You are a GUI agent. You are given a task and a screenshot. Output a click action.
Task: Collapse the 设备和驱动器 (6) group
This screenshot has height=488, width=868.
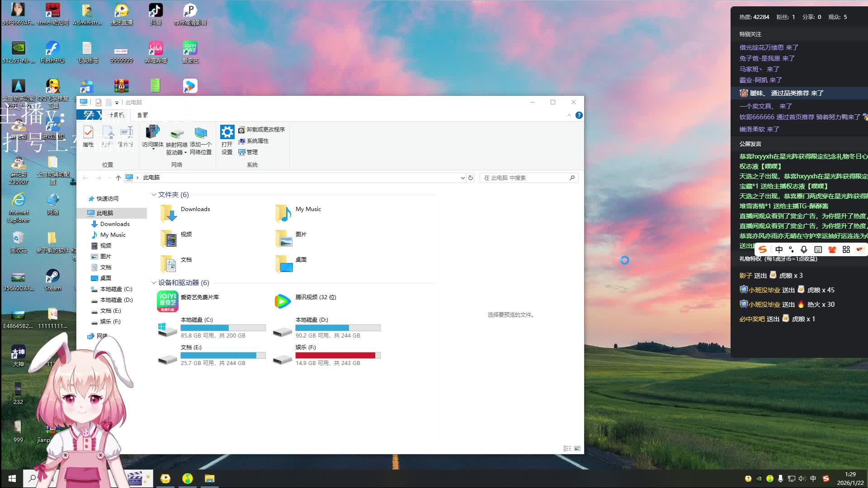[x=154, y=283]
